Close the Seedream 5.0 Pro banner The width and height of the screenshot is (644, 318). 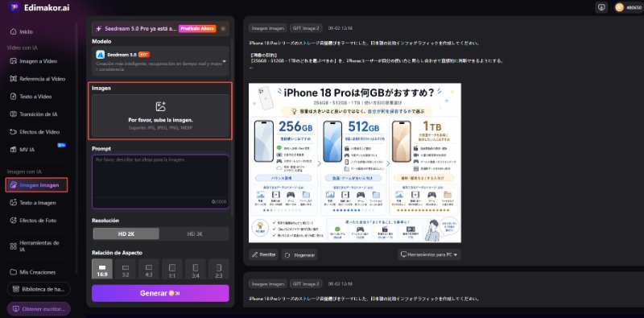[x=223, y=29]
